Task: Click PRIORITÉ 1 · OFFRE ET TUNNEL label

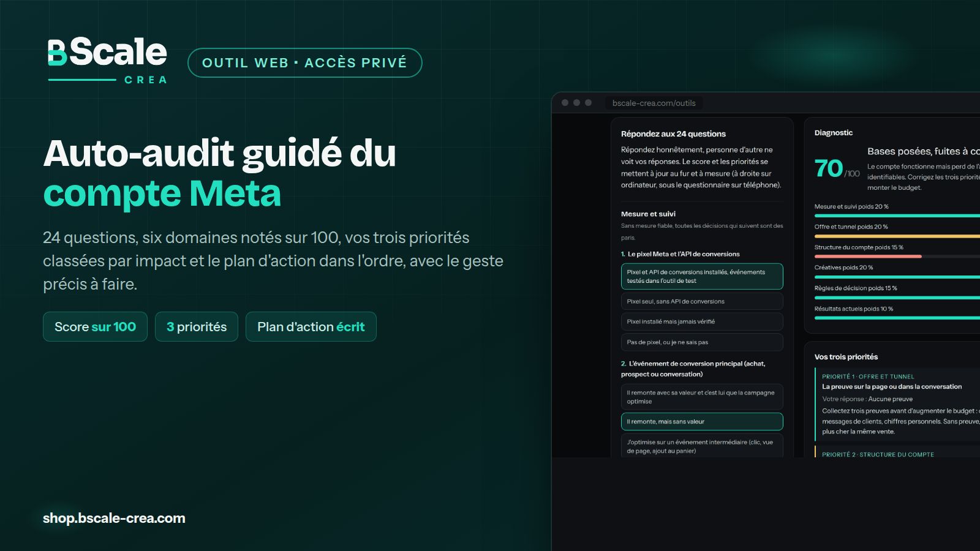Action: coord(868,377)
